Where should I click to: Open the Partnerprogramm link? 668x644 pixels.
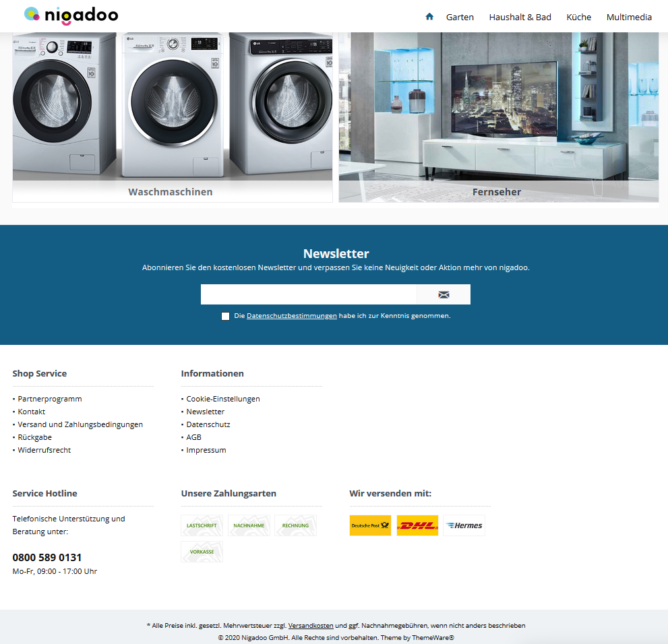coord(50,399)
